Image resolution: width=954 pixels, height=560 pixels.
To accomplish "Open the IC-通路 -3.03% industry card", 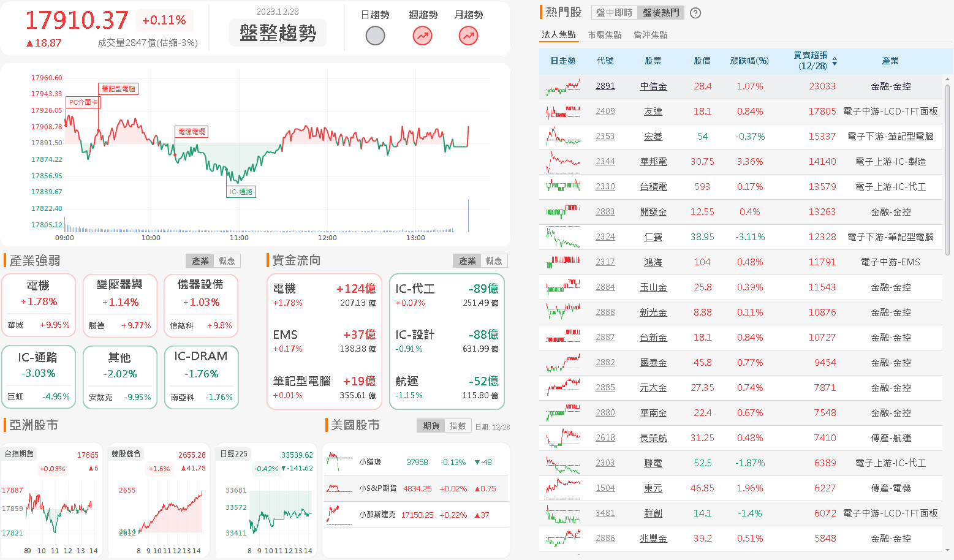I will point(39,377).
